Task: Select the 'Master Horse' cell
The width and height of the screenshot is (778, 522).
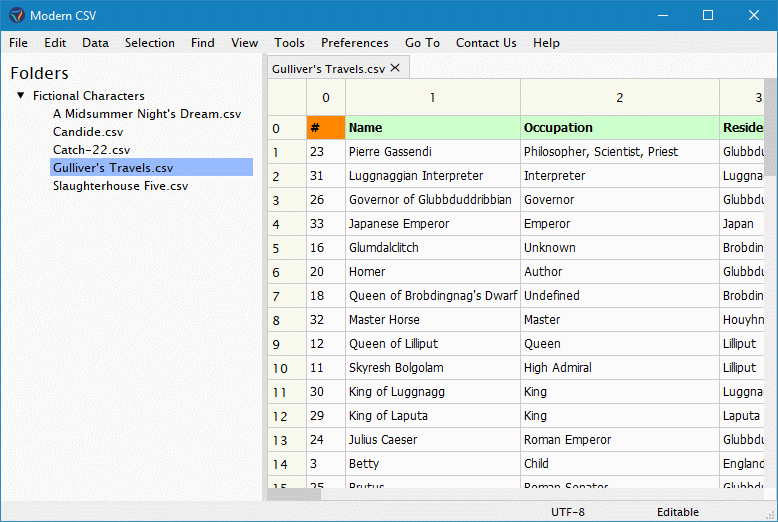Action: [433, 320]
